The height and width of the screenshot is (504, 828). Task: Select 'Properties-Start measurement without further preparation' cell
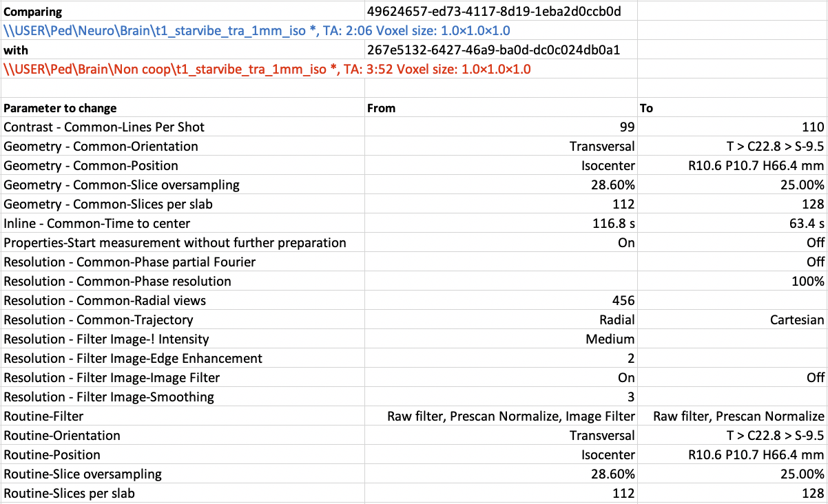point(175,243)
